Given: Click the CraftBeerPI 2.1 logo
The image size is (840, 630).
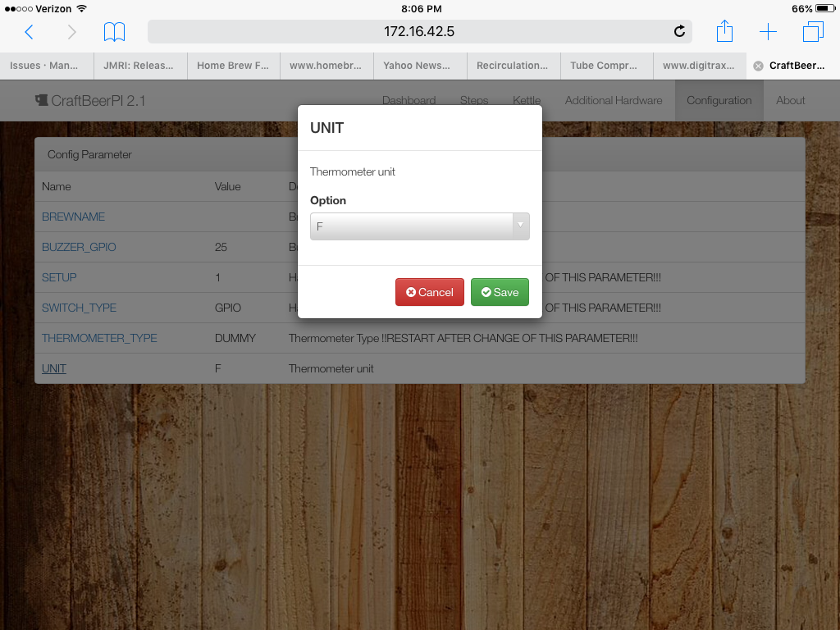Looking at the screenshot, I should [90, 101].
